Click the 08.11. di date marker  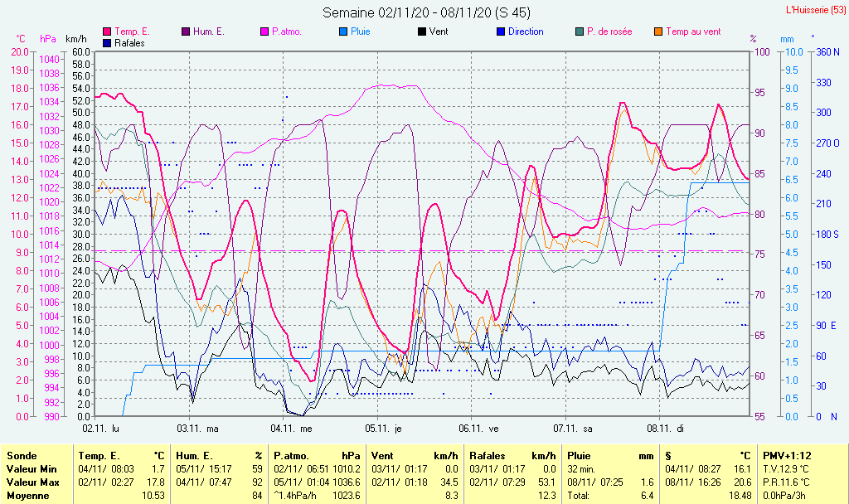coord(666,429)
